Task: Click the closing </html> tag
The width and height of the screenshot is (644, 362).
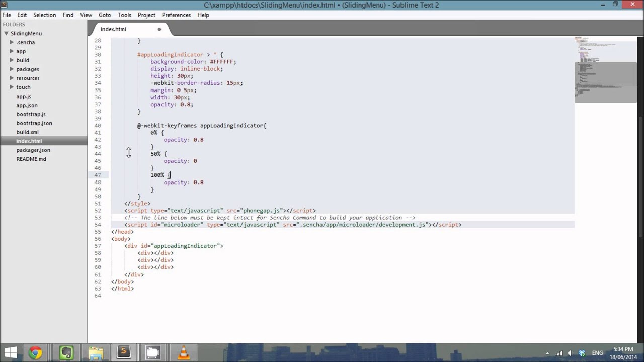Action: tap(122, 289)
